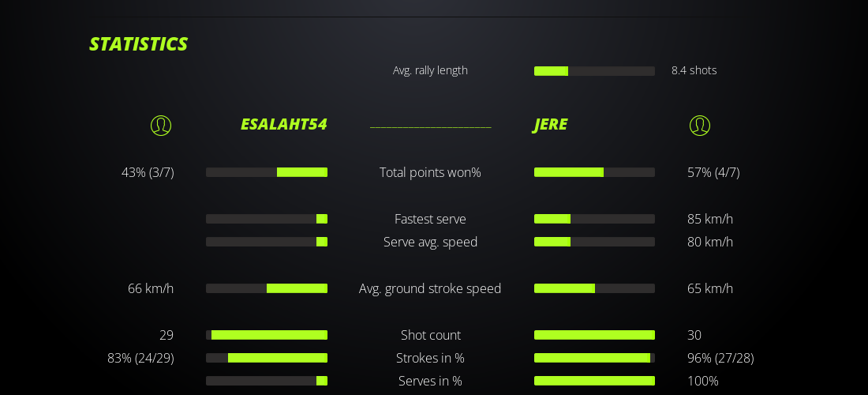Click the STATISTICS heading

point(139,44)
